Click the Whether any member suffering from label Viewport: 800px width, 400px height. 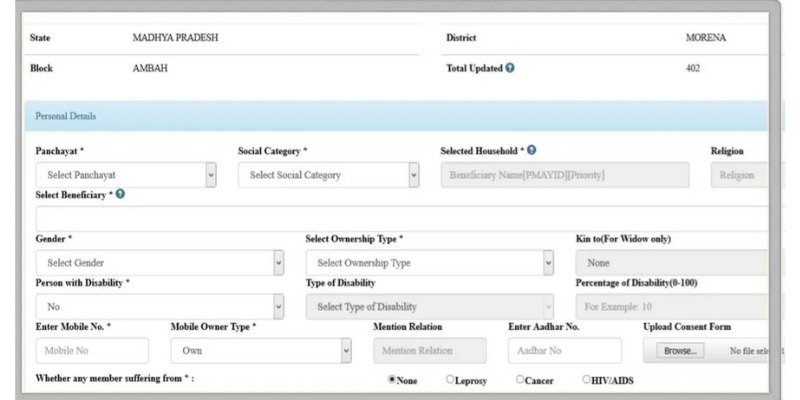coord(115,379)
